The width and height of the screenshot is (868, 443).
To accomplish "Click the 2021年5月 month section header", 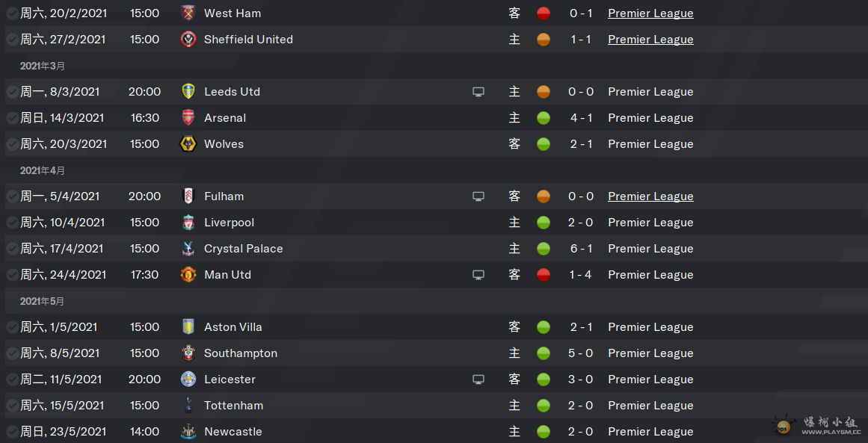I will (43, 301).
